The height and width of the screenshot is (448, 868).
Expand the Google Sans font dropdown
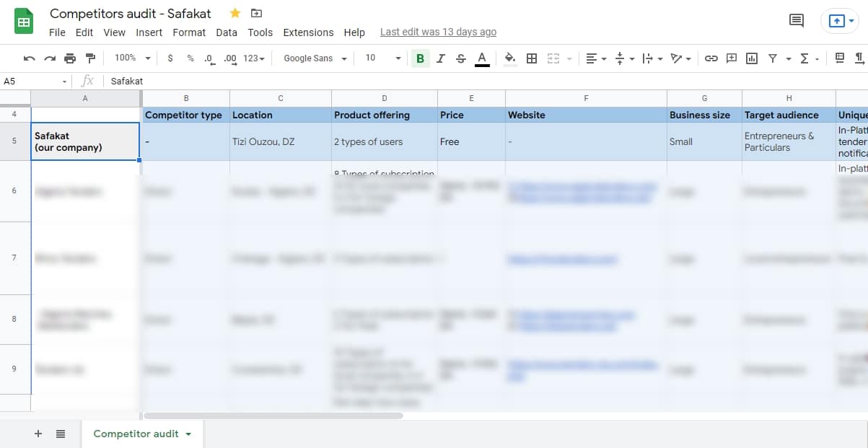pyautogui.click(x=315, y=58)
